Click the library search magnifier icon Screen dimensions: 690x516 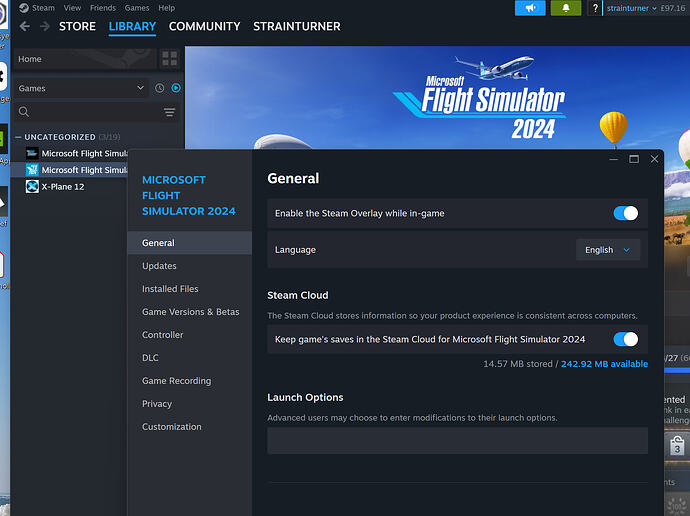(24, 112)
